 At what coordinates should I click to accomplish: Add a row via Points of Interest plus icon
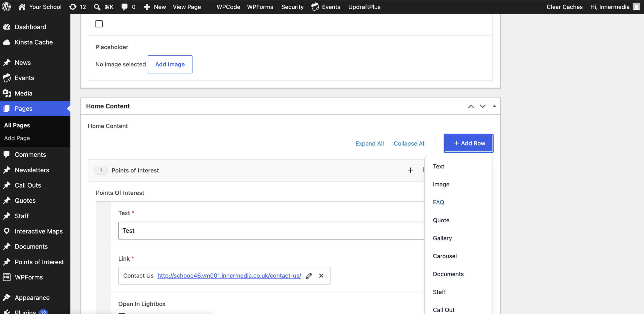pyautogui.click(x=410, y=170)
